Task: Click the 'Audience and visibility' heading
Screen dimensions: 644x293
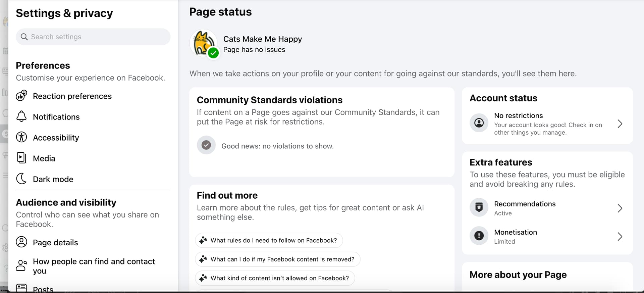Action: (x=66, y=202)
